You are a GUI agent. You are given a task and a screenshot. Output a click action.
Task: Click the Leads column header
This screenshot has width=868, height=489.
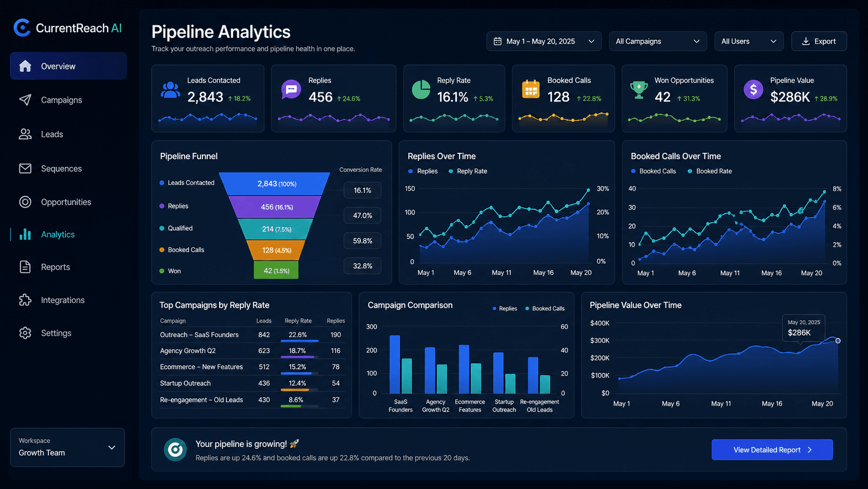coord(264,321)
